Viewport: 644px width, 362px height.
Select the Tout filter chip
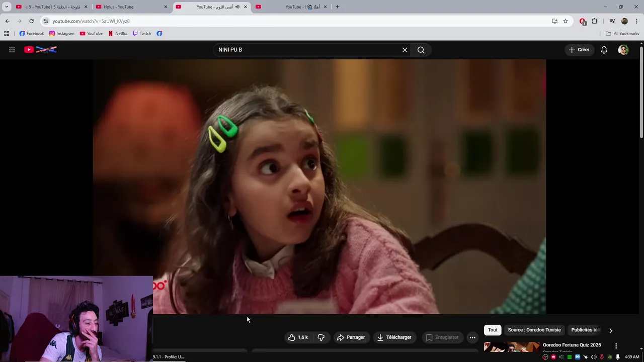[x=493, y=330]
